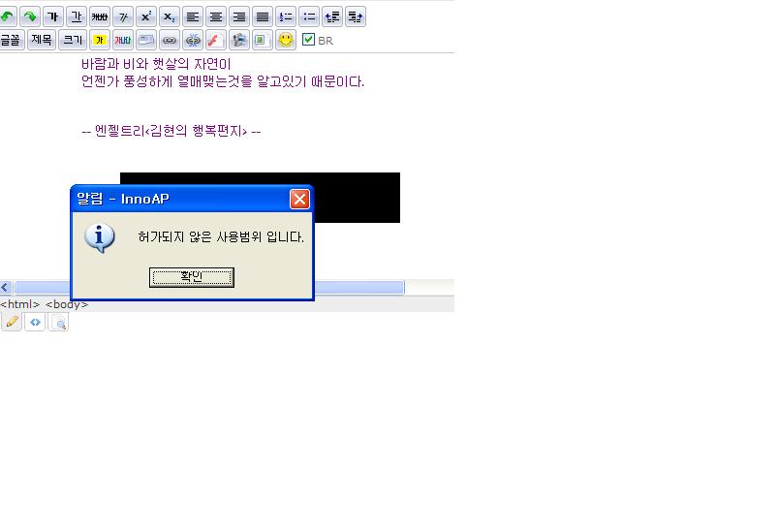Open the 크기 size dropdown

(x=72, y=40)
